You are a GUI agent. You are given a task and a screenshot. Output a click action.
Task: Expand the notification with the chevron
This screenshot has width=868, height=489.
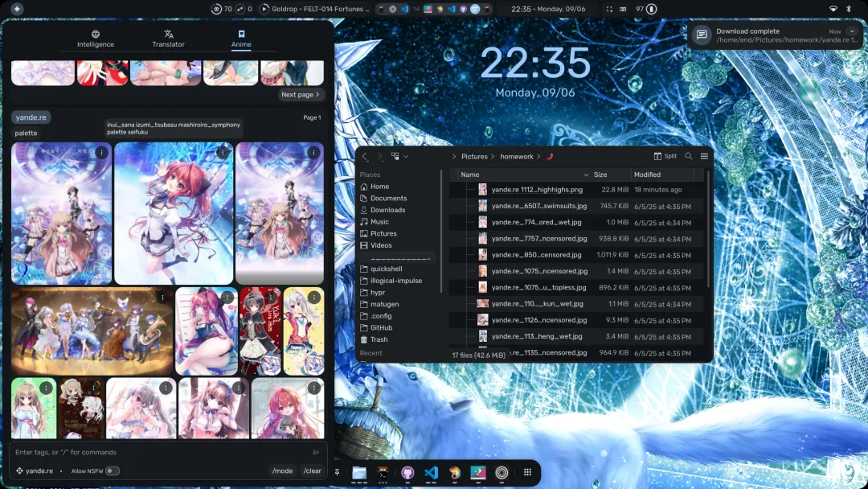tap(852, 31)
